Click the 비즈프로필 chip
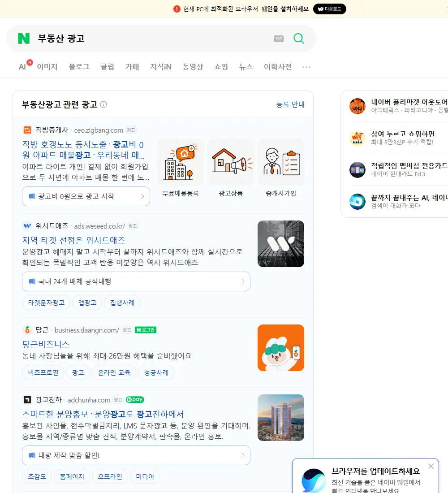Image resolution: width=448 pixels, height=493 pixels. [43, 372]
